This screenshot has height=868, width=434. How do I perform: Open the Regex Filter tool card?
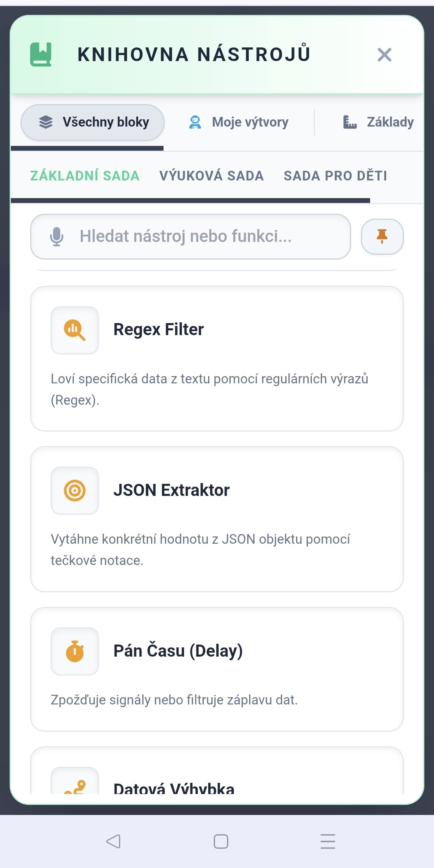[217, 359]
